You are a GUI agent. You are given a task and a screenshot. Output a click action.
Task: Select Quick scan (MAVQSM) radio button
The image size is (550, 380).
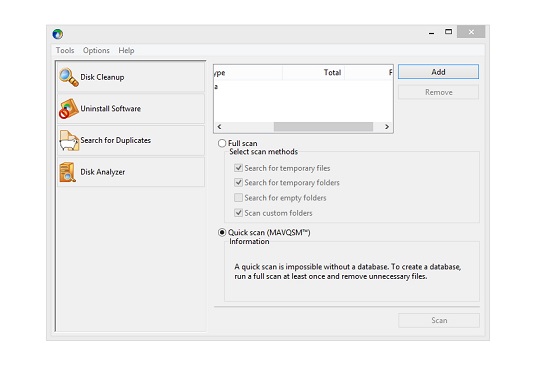(222, 232)
